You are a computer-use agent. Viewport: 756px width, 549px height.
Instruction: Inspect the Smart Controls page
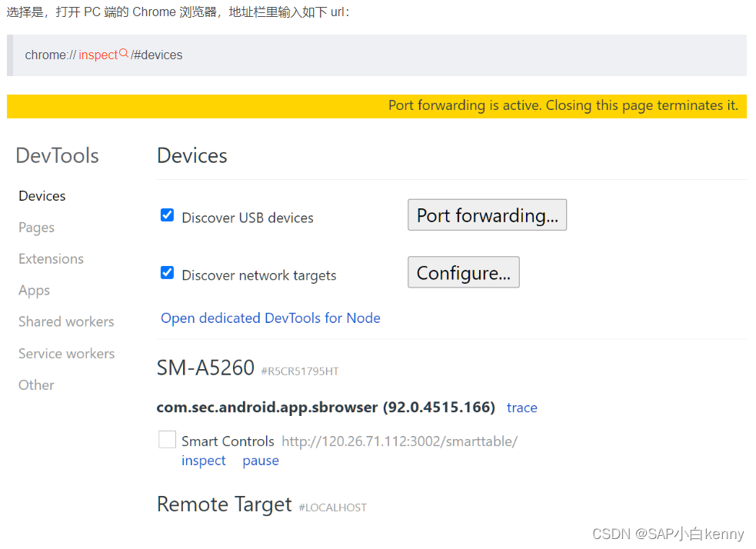pyautogui.click(x=203, y=460)
